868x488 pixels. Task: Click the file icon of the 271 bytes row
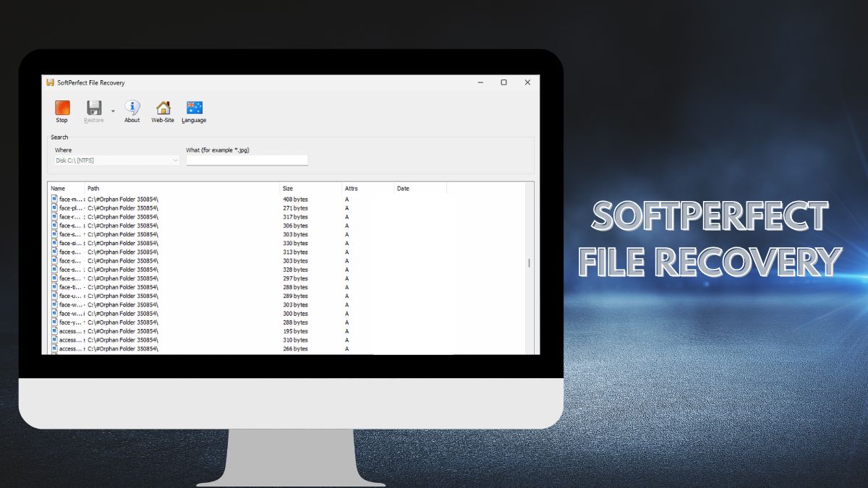pyautogui.click(x=54, y=207)
